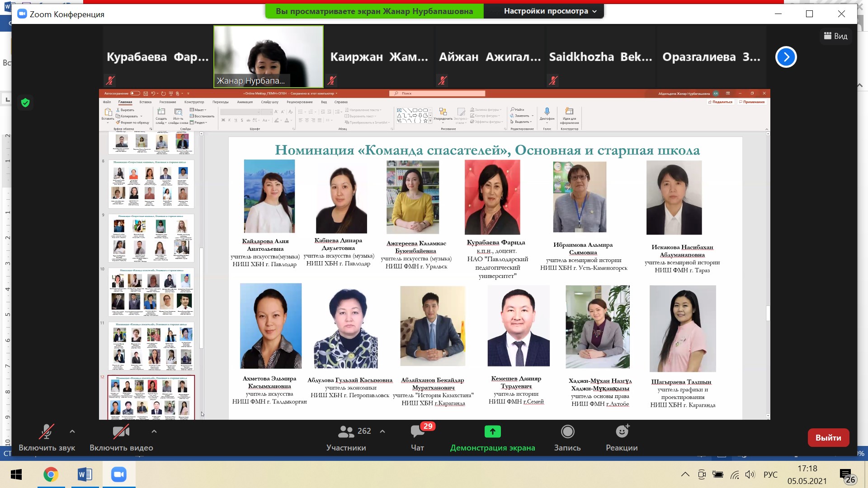Toggle strikethrough S formatting
The height and width of the screenshot is (488, 868).
point(242,120)
